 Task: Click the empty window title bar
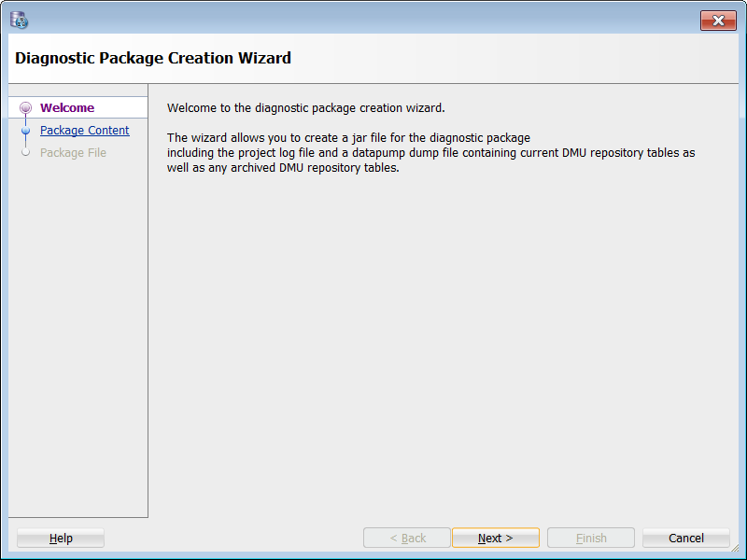[373, 19]
